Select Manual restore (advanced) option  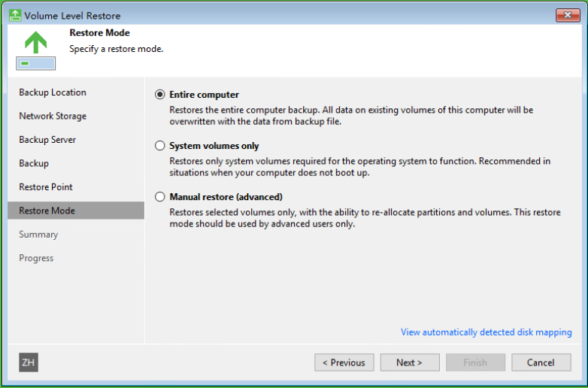(159, 196)
